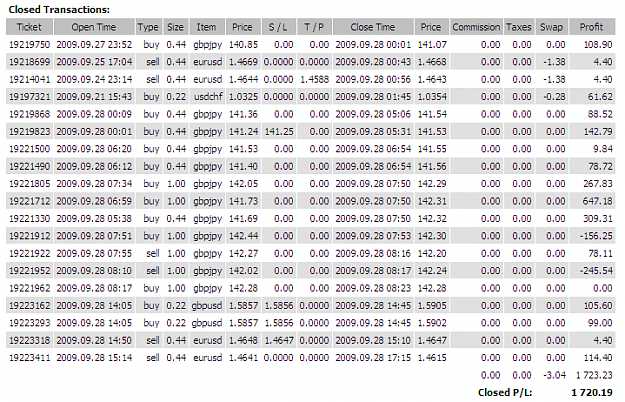Click profit value 309.31
The image size is (625, 402).
pyautogui.click(x=598, y=219)
